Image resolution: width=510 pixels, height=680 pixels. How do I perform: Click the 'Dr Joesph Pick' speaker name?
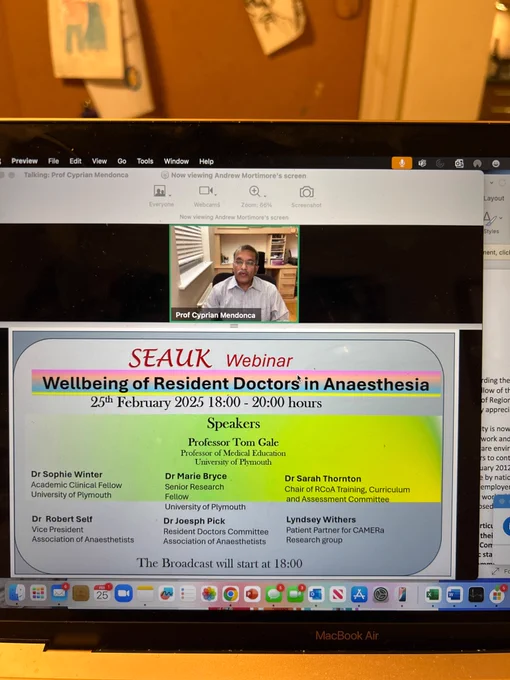194,521
